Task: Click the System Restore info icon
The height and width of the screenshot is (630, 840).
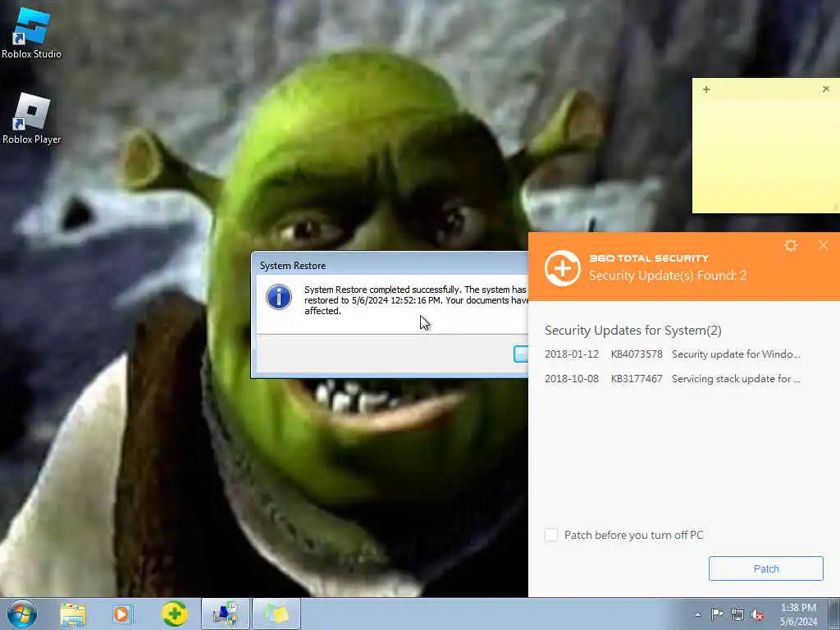Action: point(279,297)
